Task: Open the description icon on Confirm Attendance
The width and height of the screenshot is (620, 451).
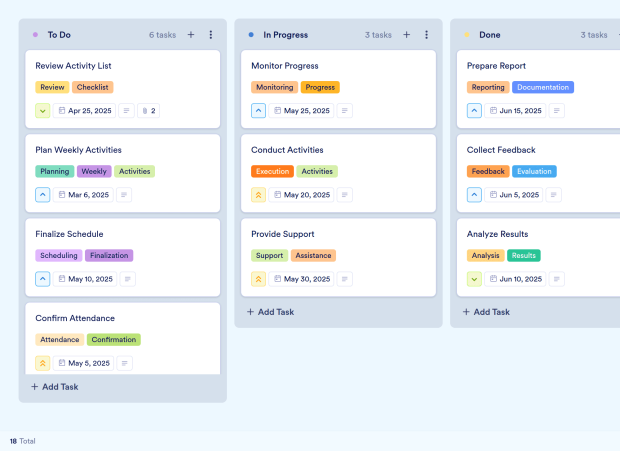Action: pyautogui.click(x=125, y=363)
